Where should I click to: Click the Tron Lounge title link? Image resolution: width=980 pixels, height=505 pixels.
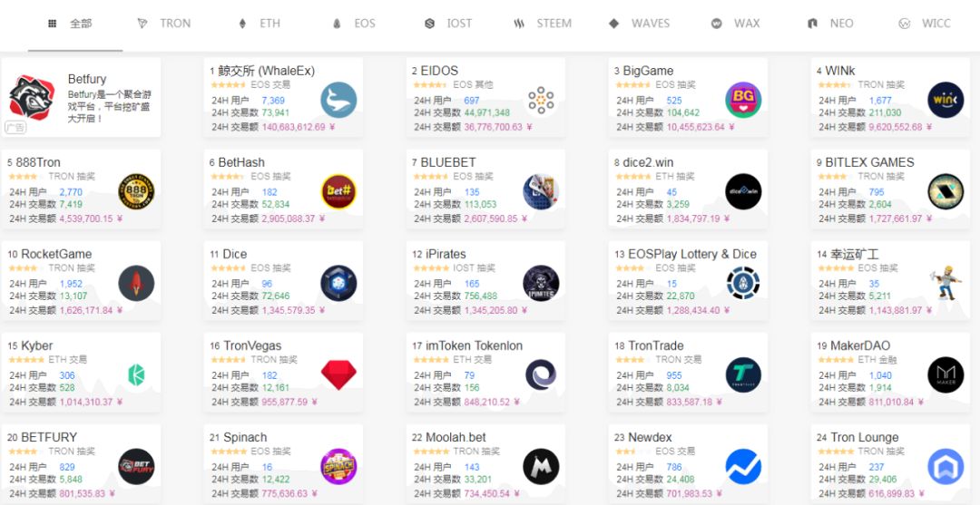click(x=865, y=438)
